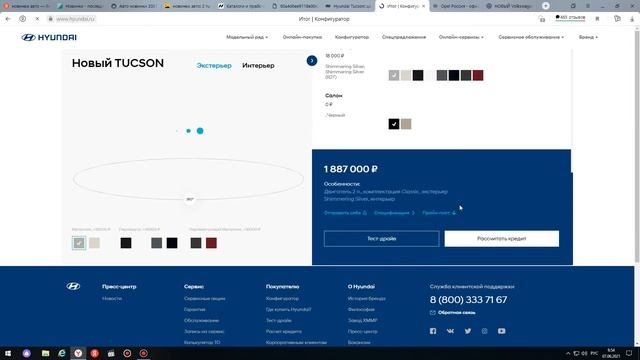Open the История бренда footer link
Screen dimensions: 640x360
click(367, 298)
